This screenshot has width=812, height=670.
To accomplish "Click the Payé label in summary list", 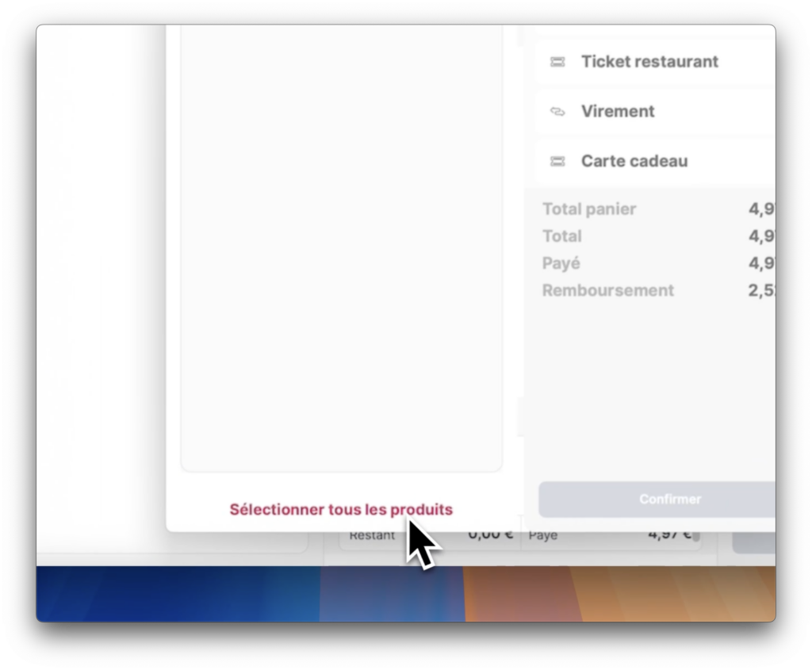I will [x=561, y=263].
